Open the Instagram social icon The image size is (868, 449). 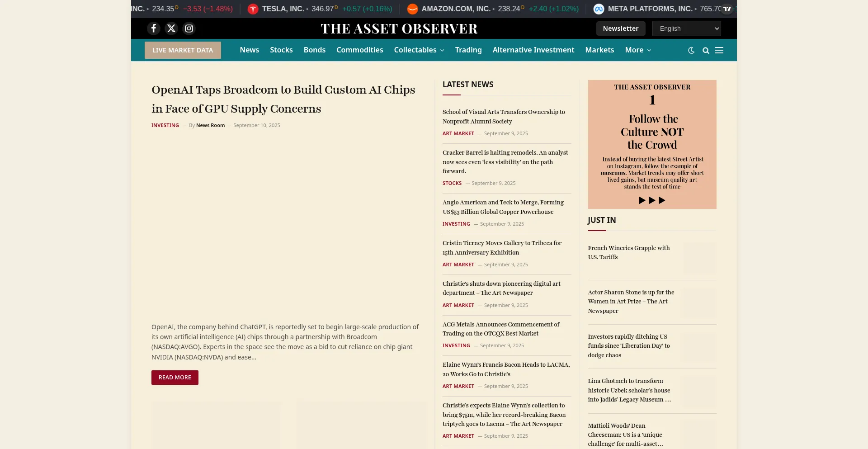(189, 28)
